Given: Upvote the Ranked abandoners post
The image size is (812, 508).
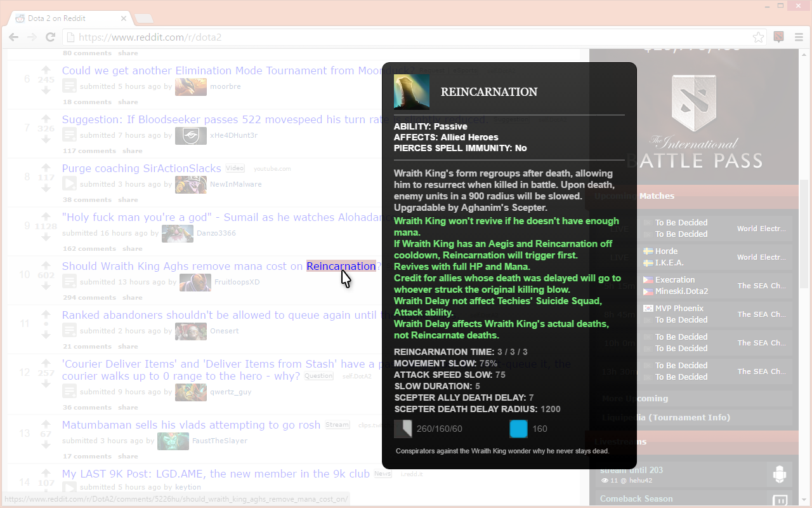Looking at the screenshot, I should [46, 313].
